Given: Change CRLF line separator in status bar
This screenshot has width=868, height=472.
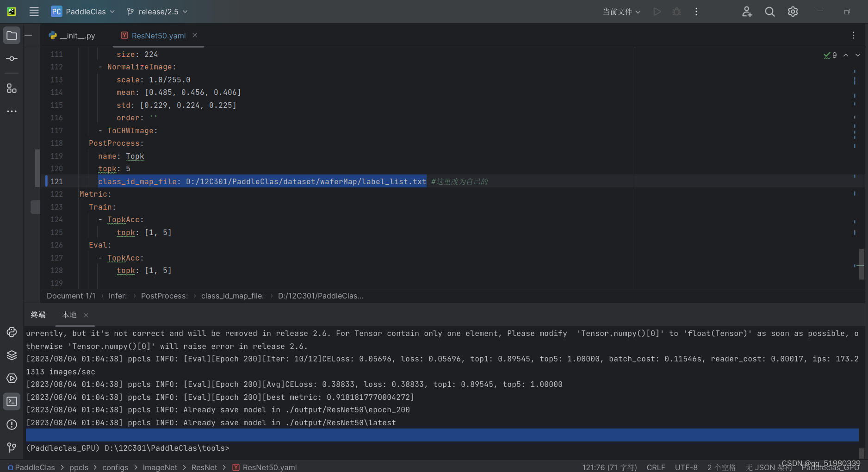Looking at the screenshot, I should tap(656, 467).
